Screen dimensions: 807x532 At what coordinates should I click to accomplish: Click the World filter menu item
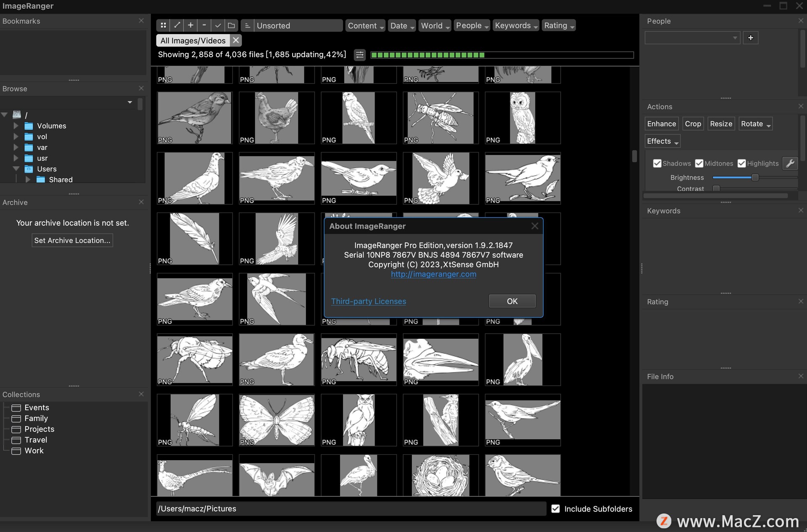click(x=433, y=25)
